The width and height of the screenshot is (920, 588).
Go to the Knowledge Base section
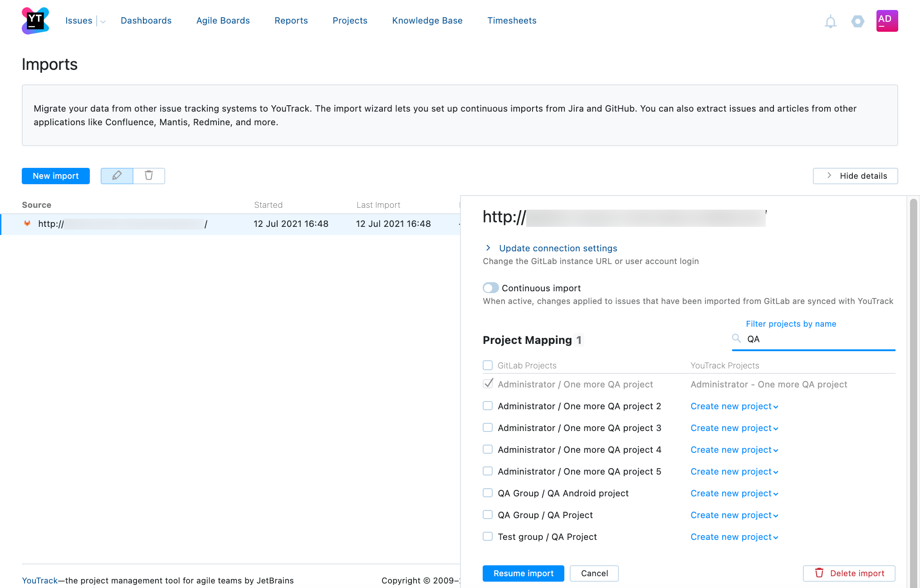(427, 20)
